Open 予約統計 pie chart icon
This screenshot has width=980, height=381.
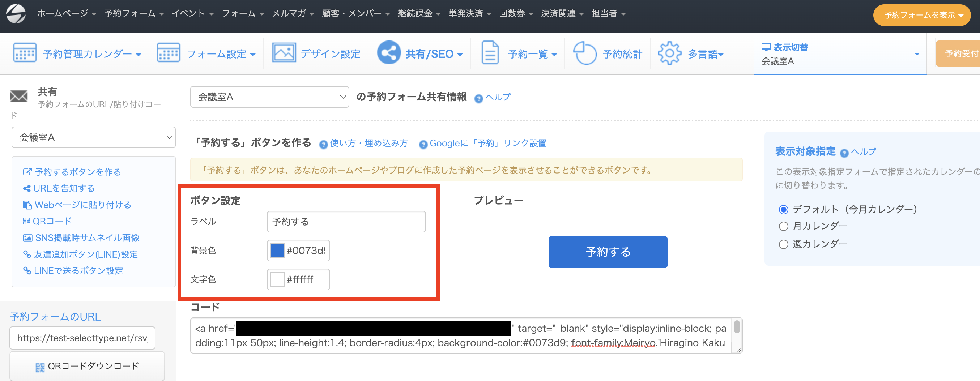[584, 53]
